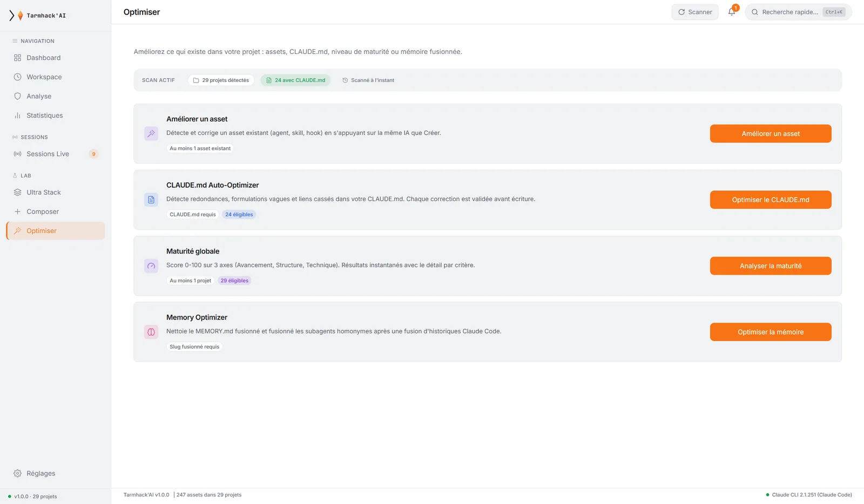The image size is (864, 504).
Task: Click the Sessions Live count badge 9
Action: pos(93,154)
